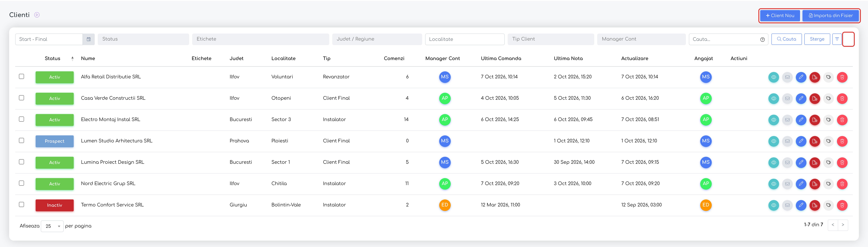This screenshot has height=247, width=868.
Task: Sort table by Status column header
Action: [53, 58]
